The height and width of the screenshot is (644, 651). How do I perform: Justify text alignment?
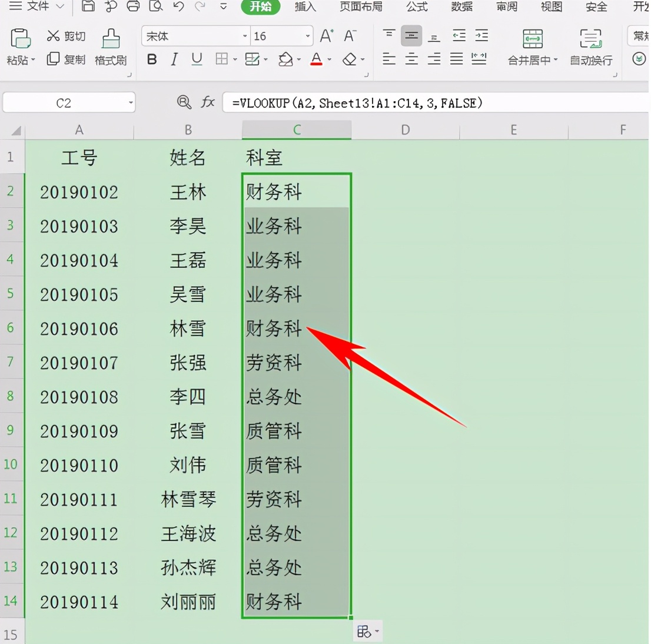pyautogui.click(x=457, y=59)
